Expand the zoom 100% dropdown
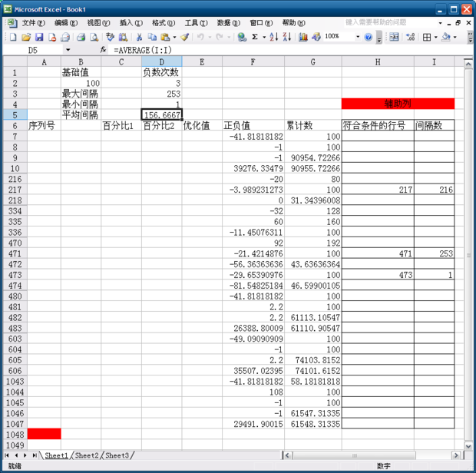This screenshot has height=473, width=476. point(356,37)
